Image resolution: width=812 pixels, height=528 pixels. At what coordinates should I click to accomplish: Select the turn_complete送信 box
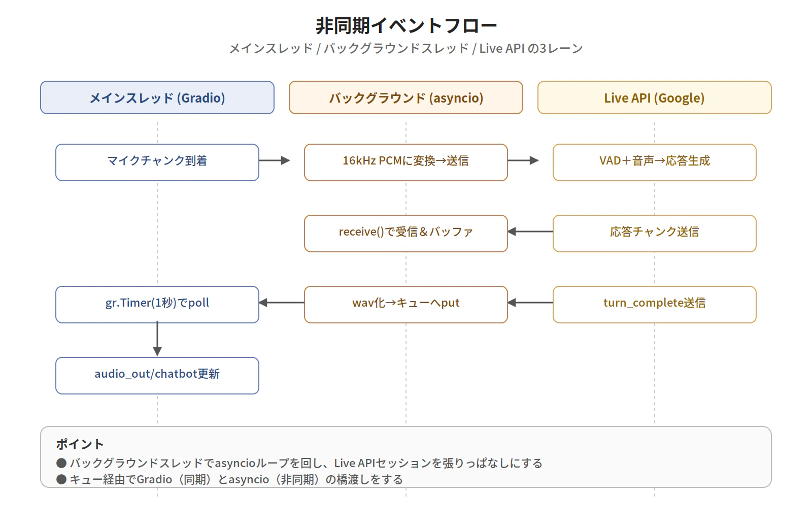(654, 304)
